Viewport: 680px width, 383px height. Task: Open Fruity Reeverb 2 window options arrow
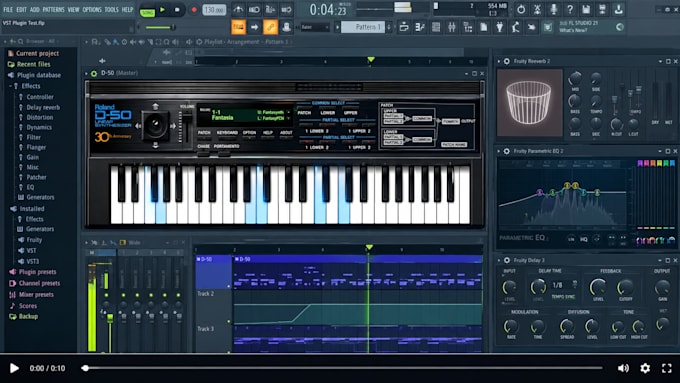pos(499,61)
